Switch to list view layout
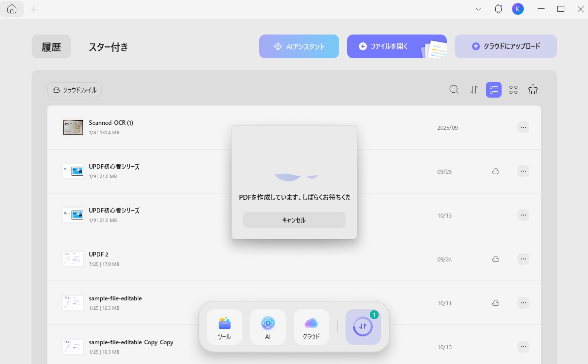588x364 pixels. pos(494,90)
